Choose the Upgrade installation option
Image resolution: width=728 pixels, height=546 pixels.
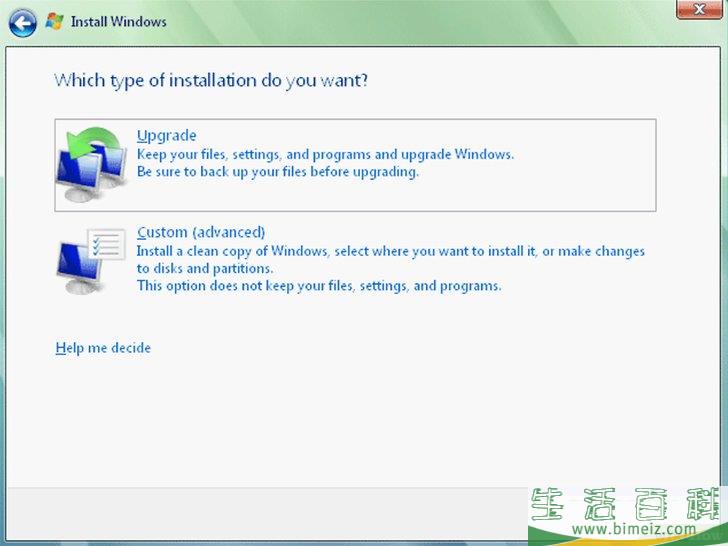[355, 165]
